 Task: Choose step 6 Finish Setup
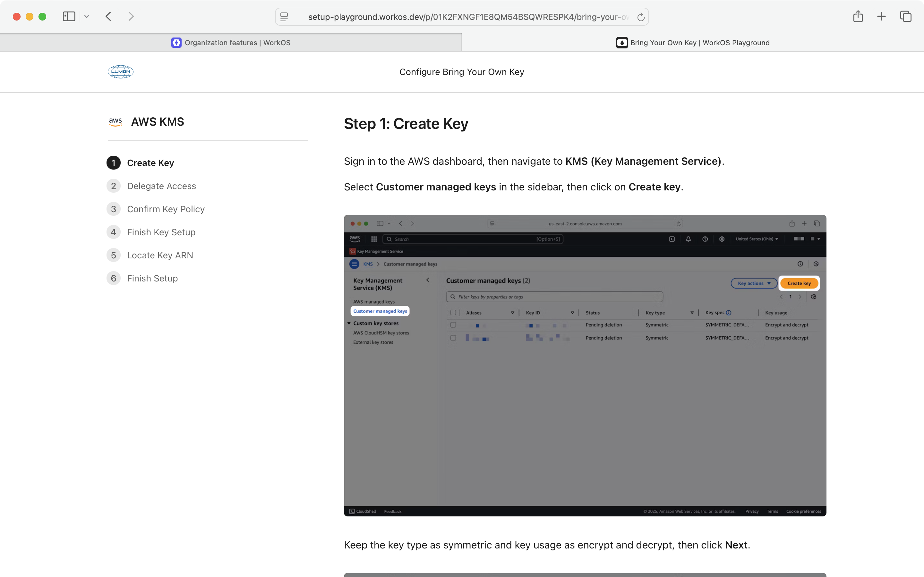152,278
